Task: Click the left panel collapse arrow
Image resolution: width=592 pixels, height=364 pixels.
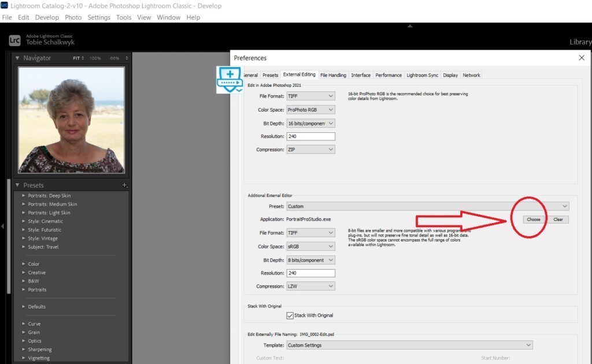Action: (x=2, y=226)
